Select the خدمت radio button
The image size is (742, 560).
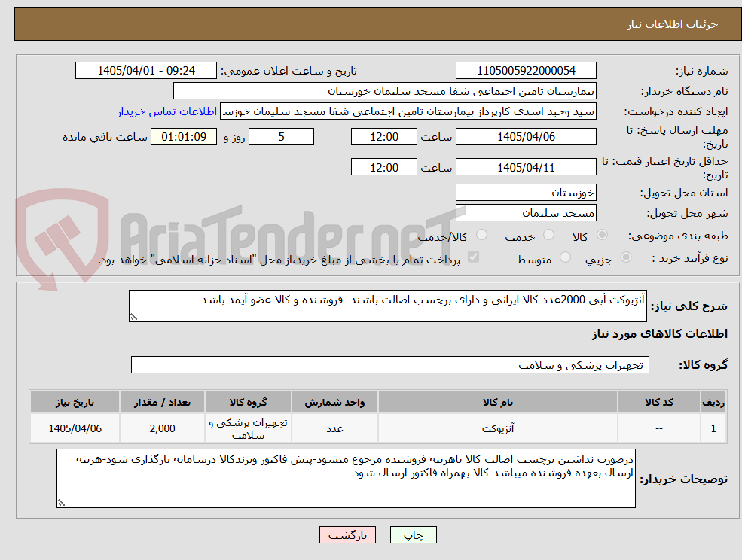[x=549, y=235]
